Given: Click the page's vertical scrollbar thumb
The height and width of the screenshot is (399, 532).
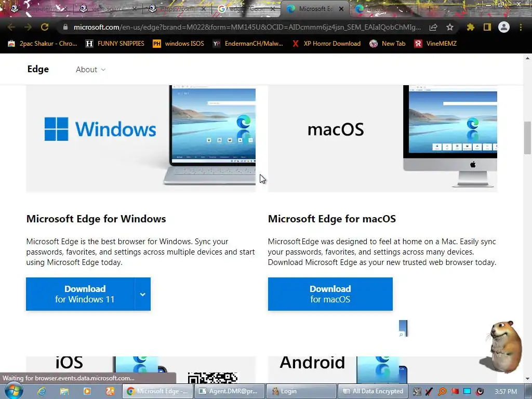Looking at the screenshot, I should 527,137.
